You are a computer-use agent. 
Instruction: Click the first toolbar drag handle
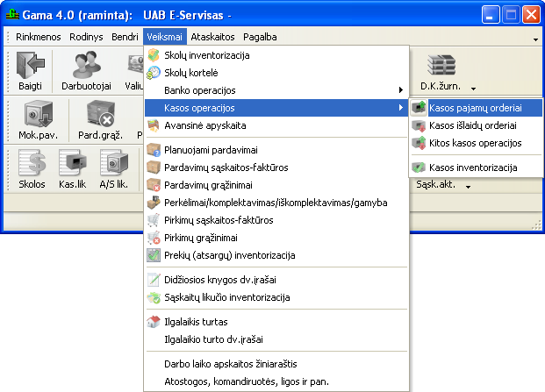pyautogui.click(x=9, y=71)
